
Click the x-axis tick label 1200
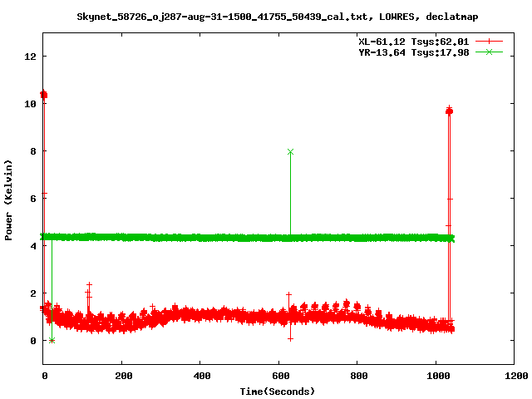click(516, 376)
